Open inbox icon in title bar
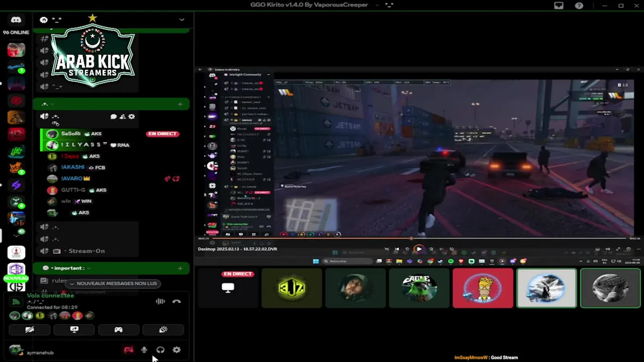 [559, 6]
